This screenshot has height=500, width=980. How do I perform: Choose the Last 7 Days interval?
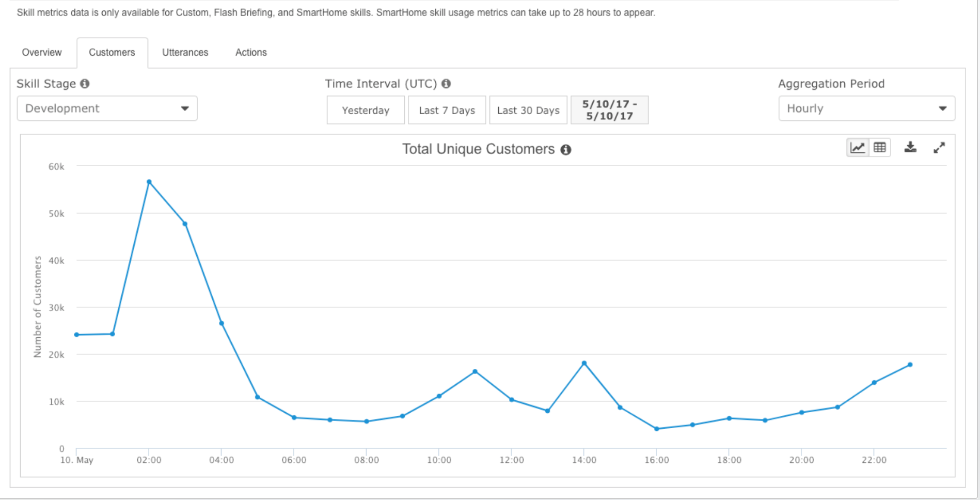[447, 110]
